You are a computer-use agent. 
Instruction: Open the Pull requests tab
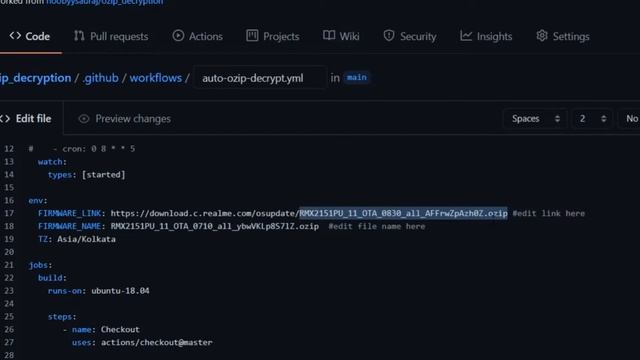(x=111, y=36)
